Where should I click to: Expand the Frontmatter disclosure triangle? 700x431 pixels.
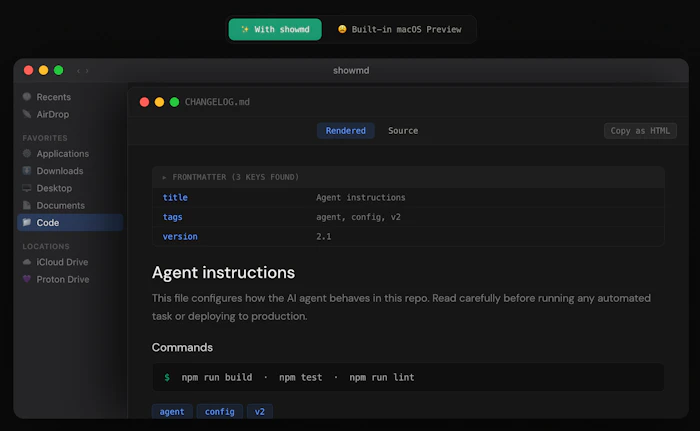tap(164, 177)
